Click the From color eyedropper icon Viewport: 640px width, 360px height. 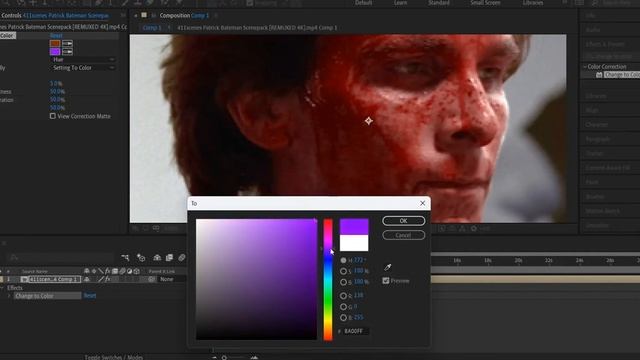pos(67,43)
